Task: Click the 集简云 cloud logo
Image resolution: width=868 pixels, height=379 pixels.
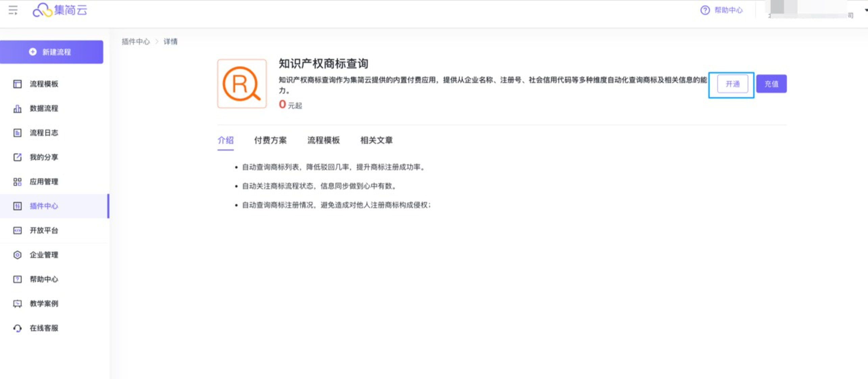Action: tap(60, 10)
